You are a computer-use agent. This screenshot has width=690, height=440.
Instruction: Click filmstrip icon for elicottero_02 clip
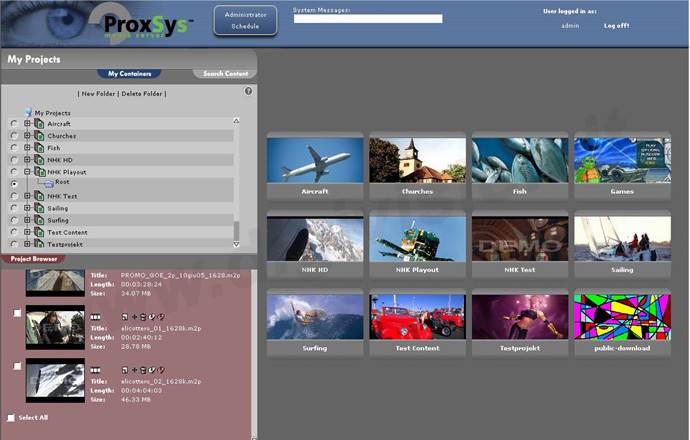click(x=95, y=370)
